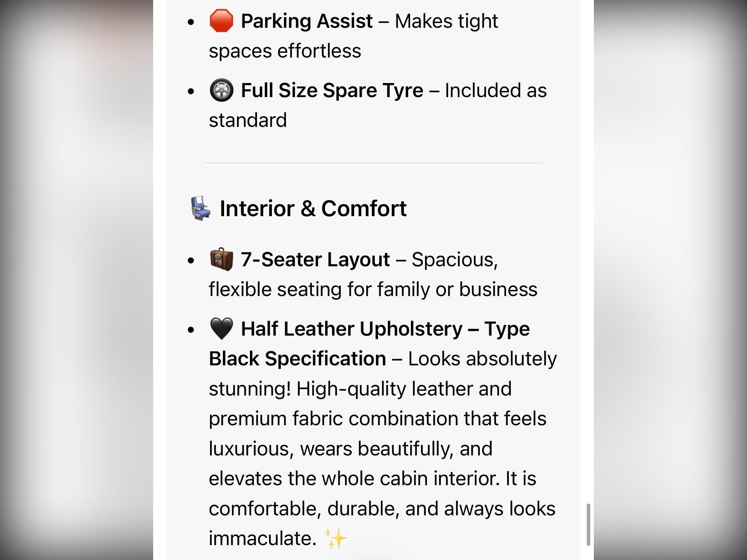Click 'comfortable, durable, and always looks' line
The height and width of the screenshot is (560, 747).
(382, 509)
